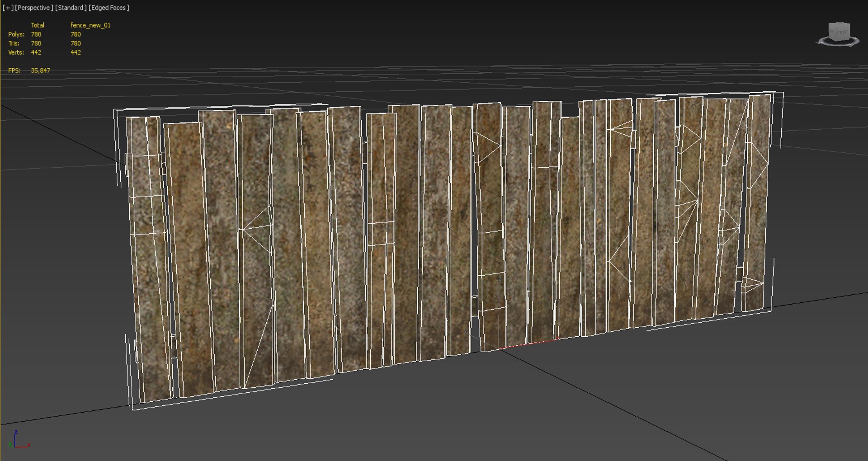Image resolution: width=868 pixels, height=461 pixels.
Task: Click the Polys statistics label
Action: pos(16,34)
